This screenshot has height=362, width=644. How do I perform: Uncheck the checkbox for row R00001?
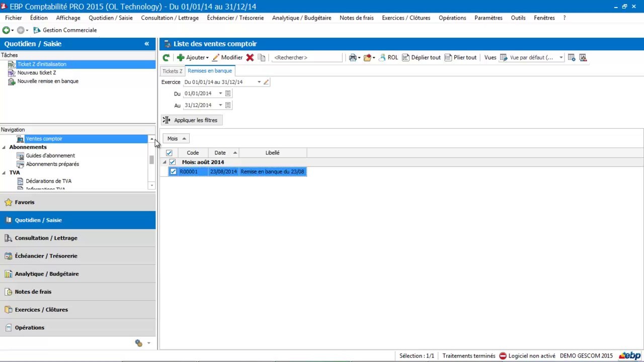click(174, 172)
